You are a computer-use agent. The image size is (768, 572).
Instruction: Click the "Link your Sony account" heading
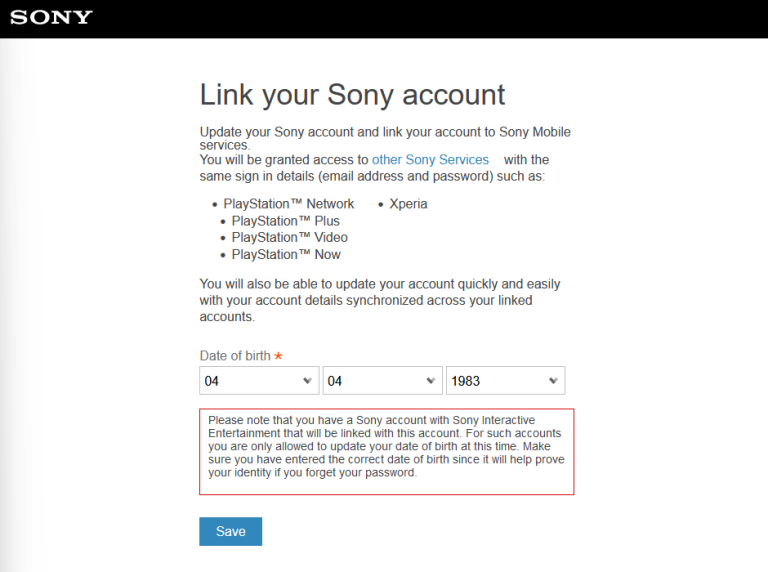[352, 95]
